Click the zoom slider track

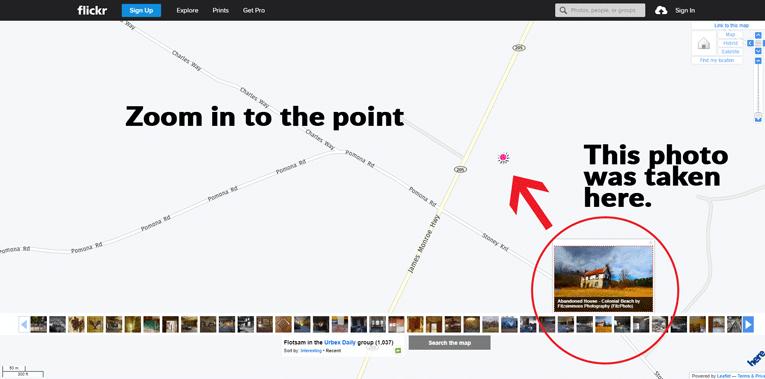pyautogui.click(x=758, y=88)
